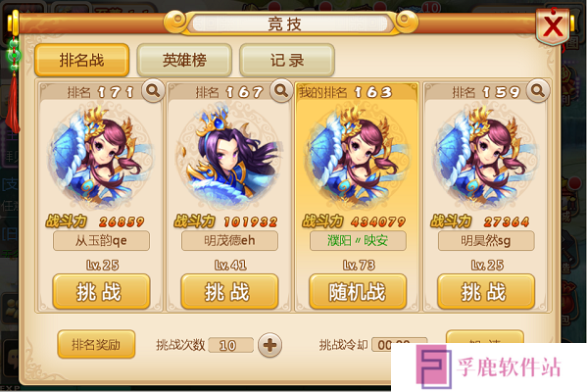Inspect the rank 159 player with magnifier icon
This screenshot has width=587, height=392.
[538, 90]
